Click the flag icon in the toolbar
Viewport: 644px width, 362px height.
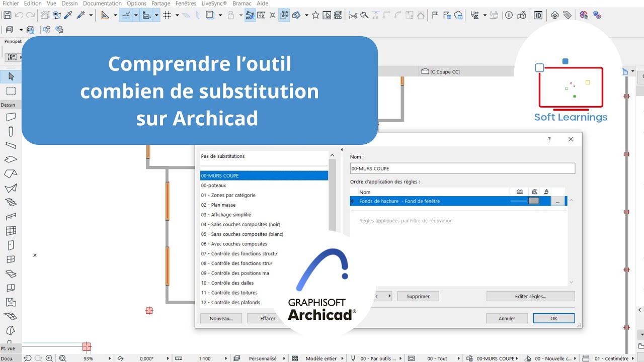pos(435,15)
